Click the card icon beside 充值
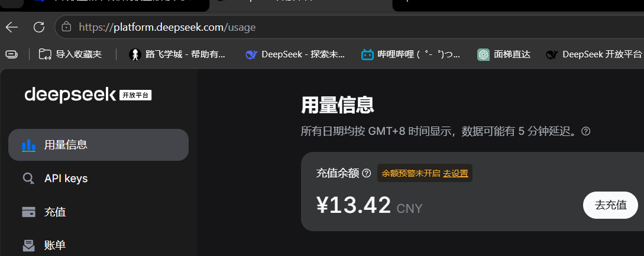 pyautogui.click(x=28, y=212)
